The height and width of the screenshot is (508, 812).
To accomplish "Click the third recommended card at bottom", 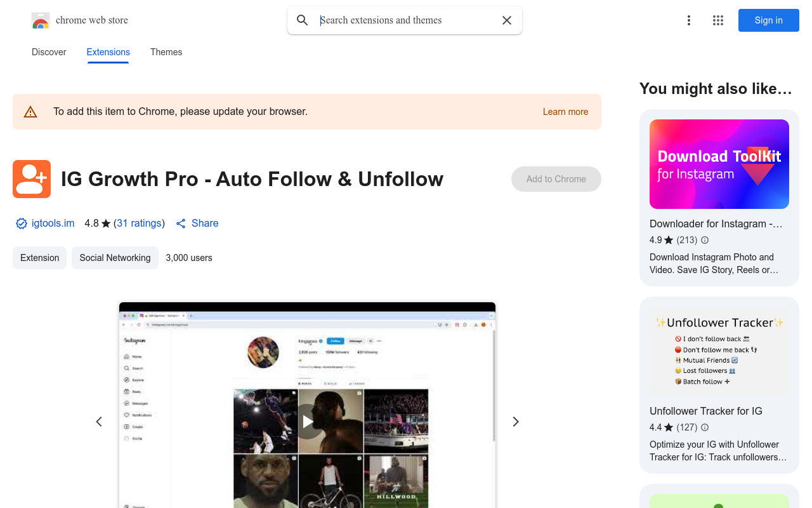I will pos(719,497).
